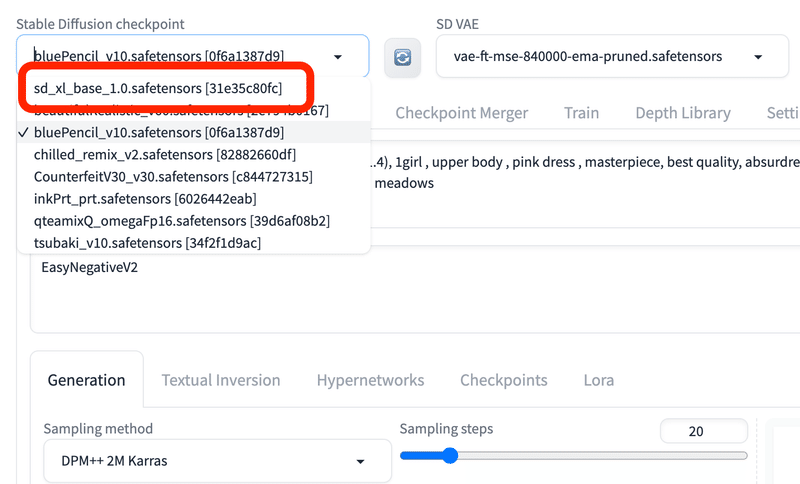Image resolution: width=800 pixels, height=484 pixels.
Task: Pick qteamixQ_omegaFp16.safetensors checkpoint
Action: 194,221
